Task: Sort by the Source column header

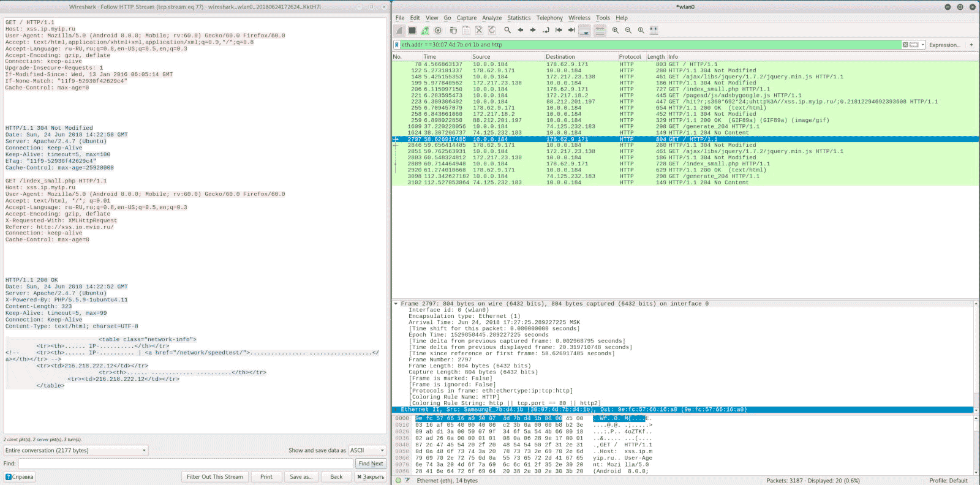Action: 508,57
